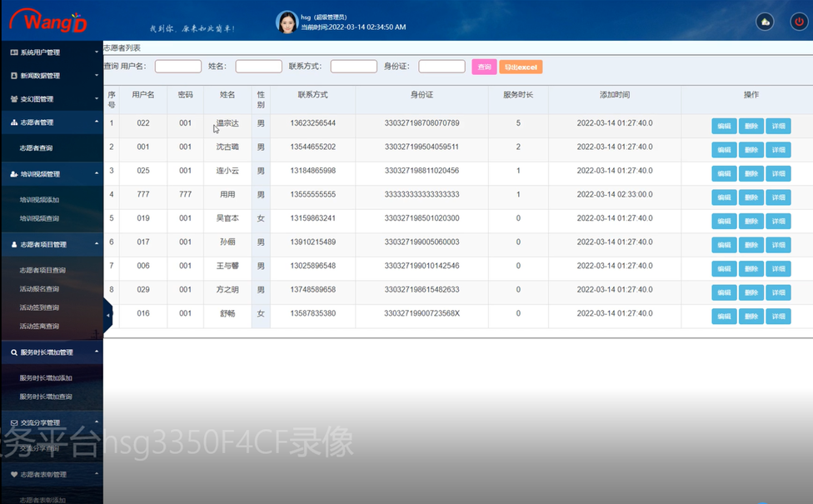This screenshot has height=504, width=813.
Task: Focus the 姓名 search field
Action: [x=259, y=67]
